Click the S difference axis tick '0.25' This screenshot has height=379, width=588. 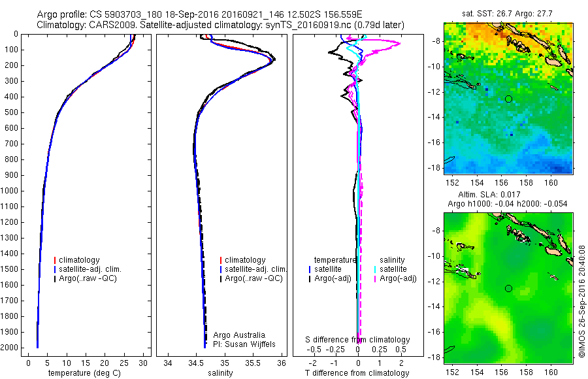[380, 350]
